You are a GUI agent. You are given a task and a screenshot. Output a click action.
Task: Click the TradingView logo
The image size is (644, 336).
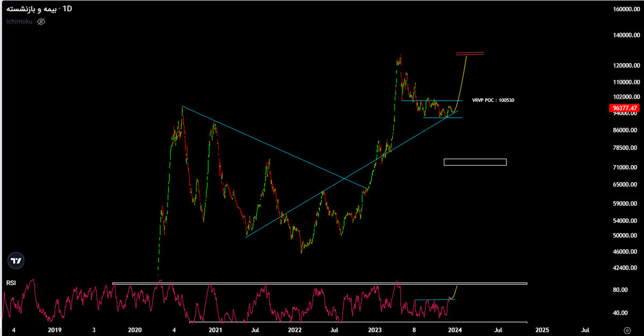[x=16, y=261]
